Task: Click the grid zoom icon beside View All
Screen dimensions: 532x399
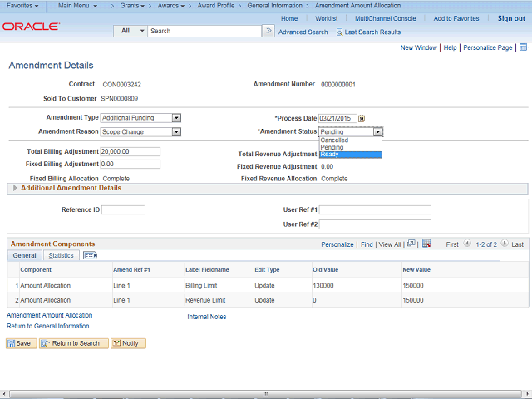Action: [x=410, y=244]
